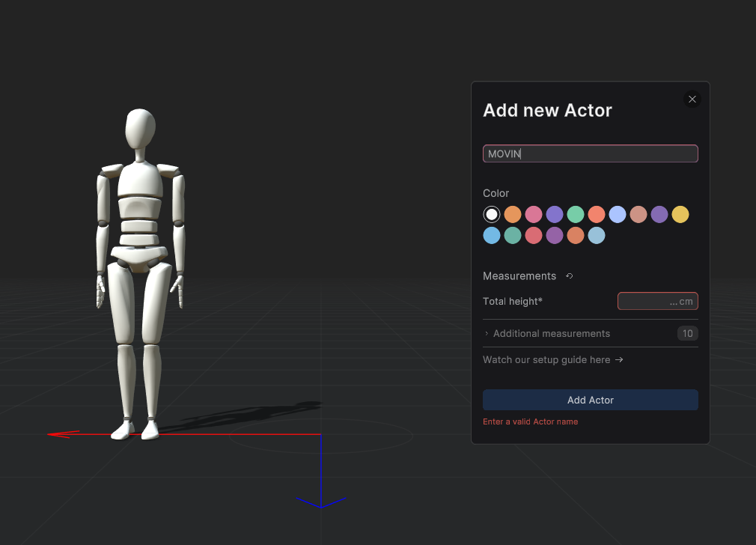Open the 'Watch our setup guide here' link
The image size is (756, 545).
point(546,360)
